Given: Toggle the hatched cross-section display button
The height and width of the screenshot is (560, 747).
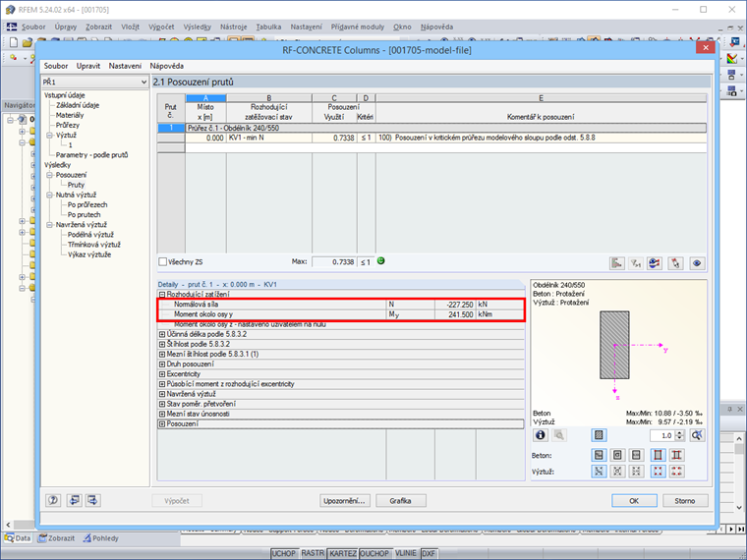Looking at the screenshot, I should point(599,435).
